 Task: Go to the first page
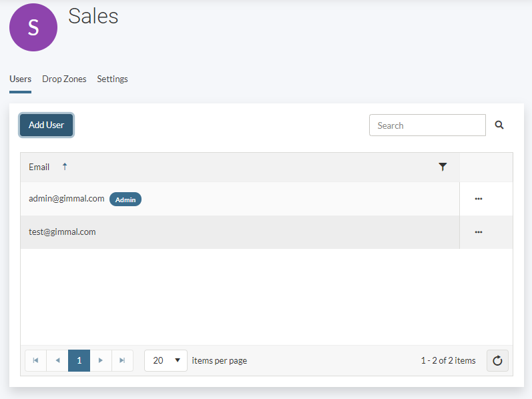click(x=35, y=360)
